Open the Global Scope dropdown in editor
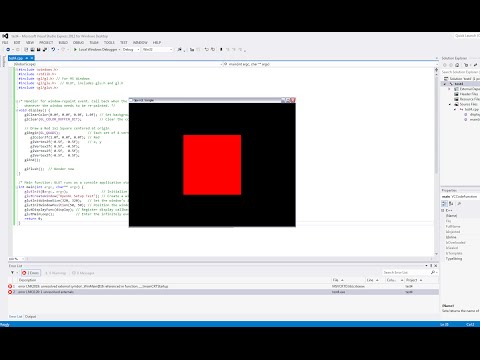The height and width of the screenshot is (360, 480). (117, 64)
